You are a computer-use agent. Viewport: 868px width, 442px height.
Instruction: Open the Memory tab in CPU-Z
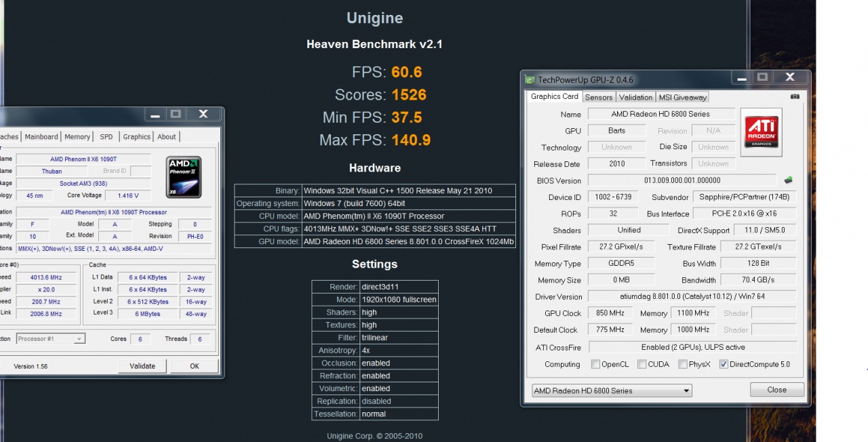pyautogui.click(x=77, y=136)
